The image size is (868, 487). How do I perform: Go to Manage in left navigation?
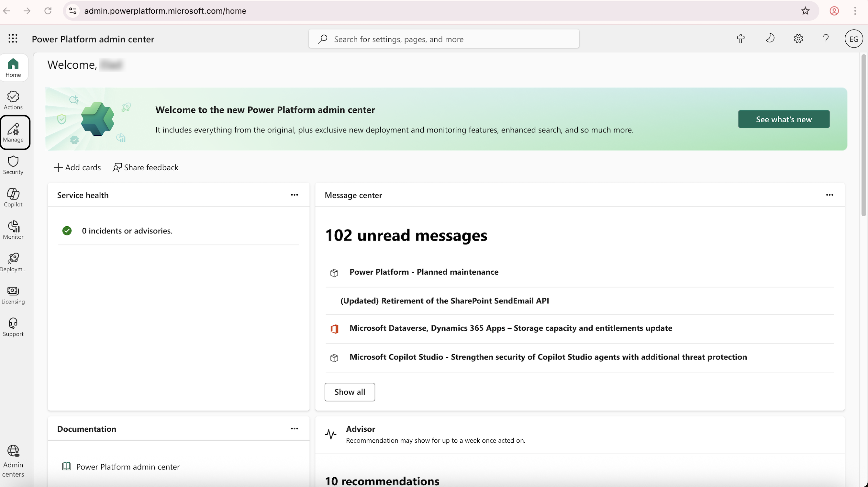[x=14, y=133]
